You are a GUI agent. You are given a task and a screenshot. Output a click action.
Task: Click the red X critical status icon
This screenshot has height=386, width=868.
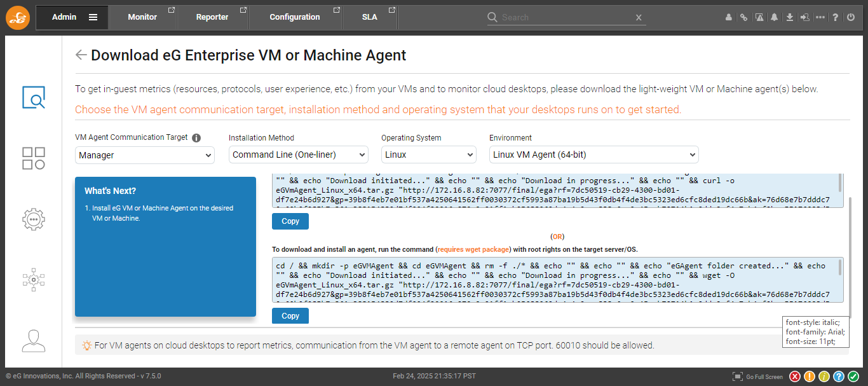(x=795, y=376)
